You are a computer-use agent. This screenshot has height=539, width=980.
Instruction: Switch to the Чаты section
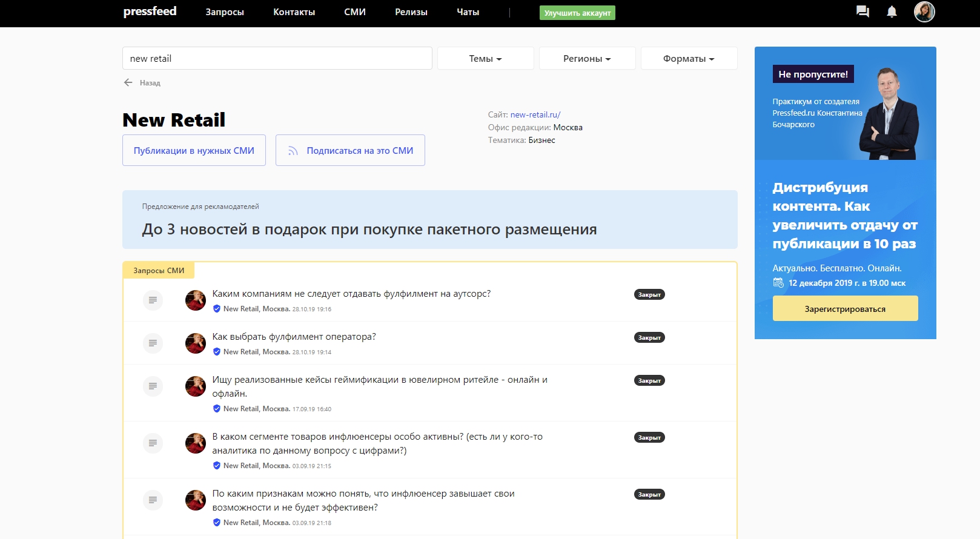pyautogui.click(x=468, y=12)
